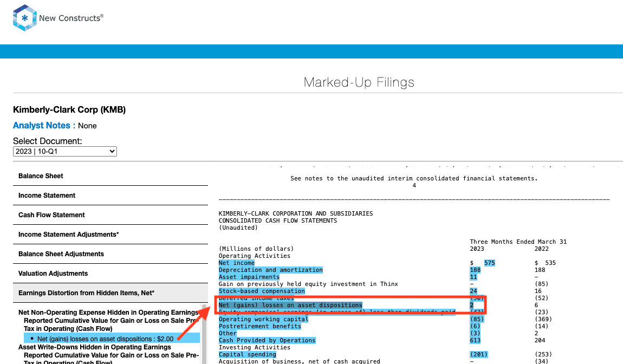Click highlighted Stock-based compensation line
This screenshot has height=364, width=623.
262,291
